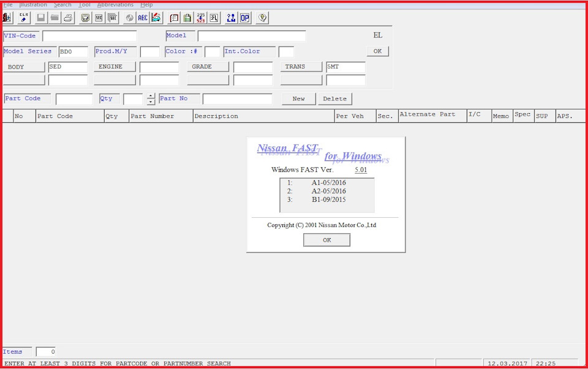Click the Memo column header

pos(502,116)
